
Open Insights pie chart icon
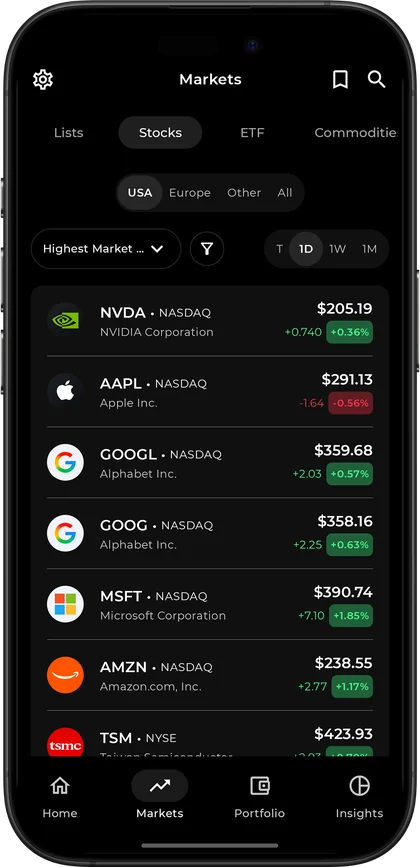359,786
